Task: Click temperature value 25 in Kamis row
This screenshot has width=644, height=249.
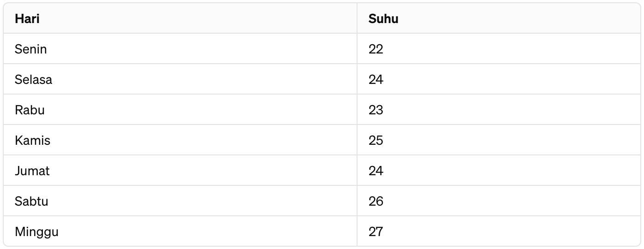Action: tap(376, 140)
